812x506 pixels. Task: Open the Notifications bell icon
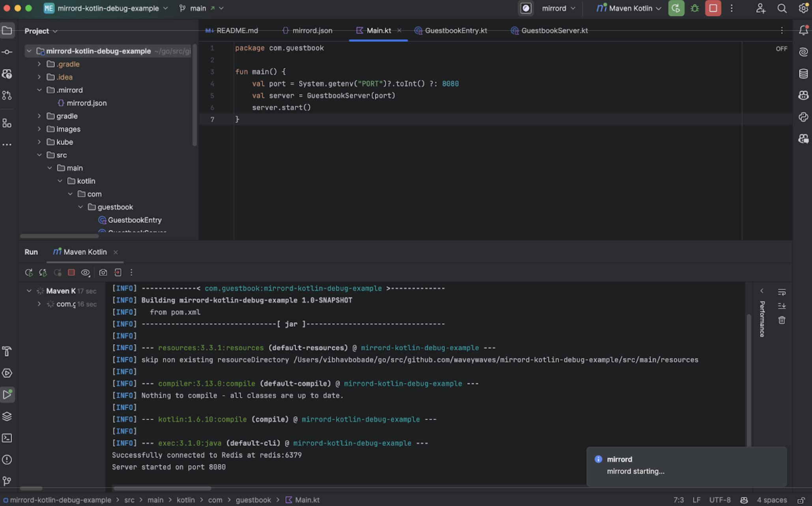803,30
